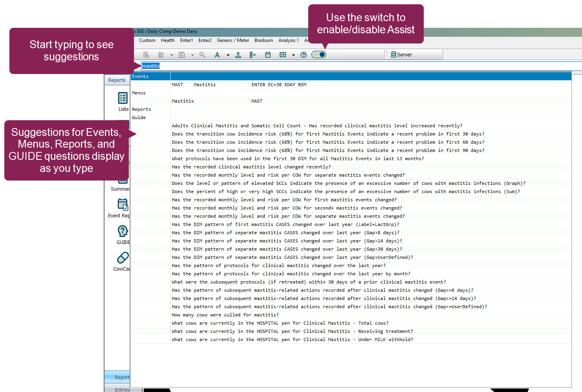
Task: Open the Bredsum menu
Action: (x=264, y=40)
